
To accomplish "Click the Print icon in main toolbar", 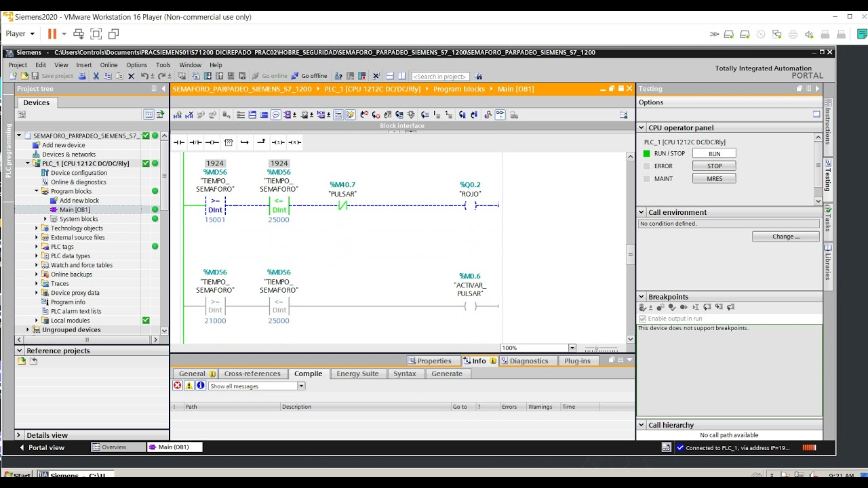I will point(82,76).
